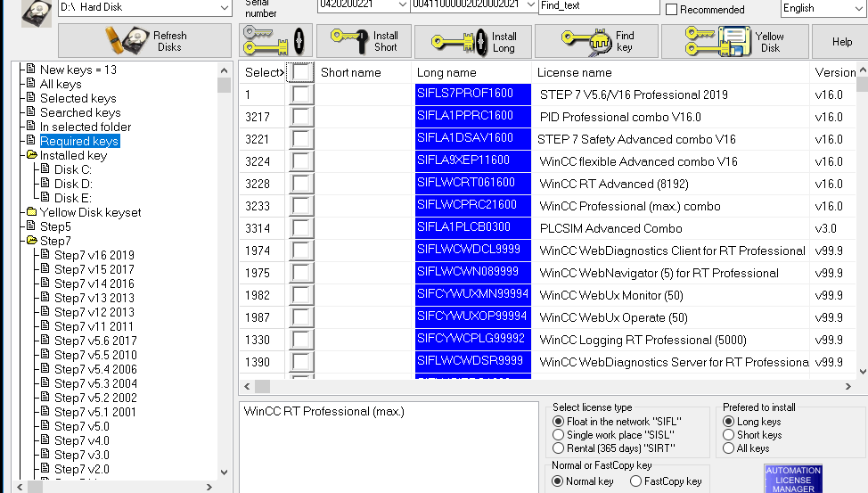The height and width of the screenshot is (493, 868).
Task: Click the Install Long key icon
Action: pos(460,42)
